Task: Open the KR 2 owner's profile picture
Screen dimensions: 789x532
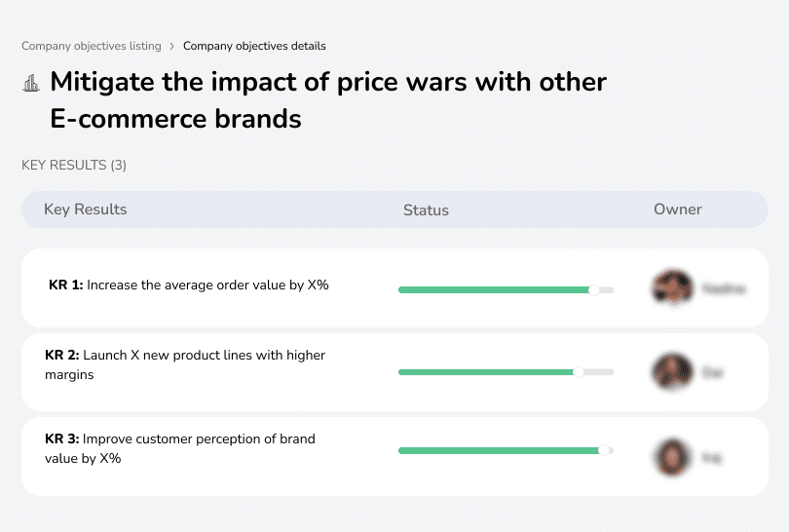Action: (x=671, y=371)
